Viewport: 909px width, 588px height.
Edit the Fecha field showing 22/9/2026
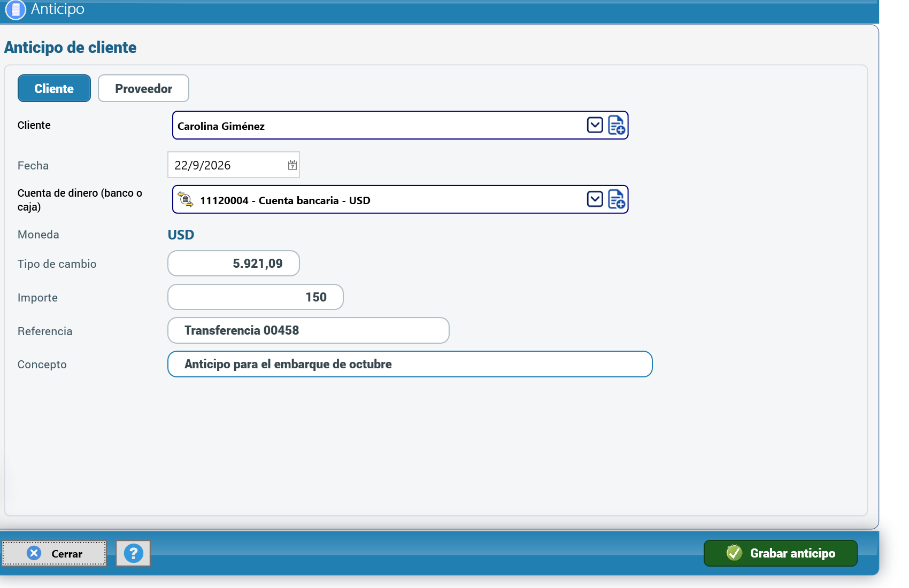point(234,165)
